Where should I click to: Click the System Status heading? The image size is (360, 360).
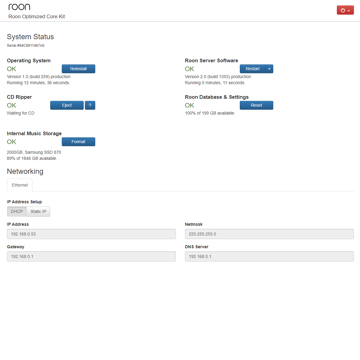[30, 37]
